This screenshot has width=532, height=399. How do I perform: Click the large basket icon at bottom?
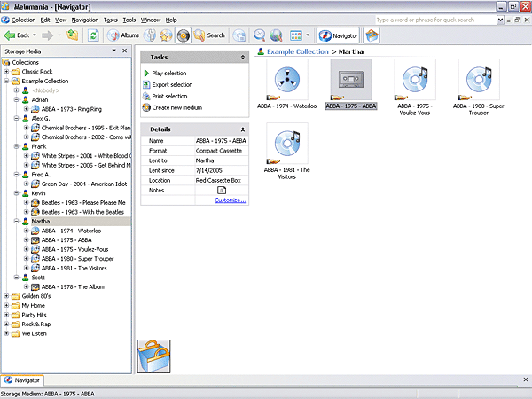click(x=153, y=356)
